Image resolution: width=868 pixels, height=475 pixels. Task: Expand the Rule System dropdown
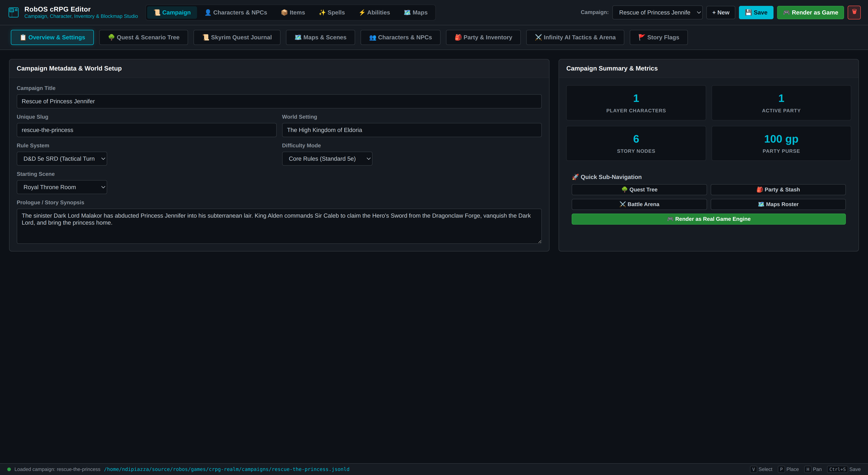[62, 159]
